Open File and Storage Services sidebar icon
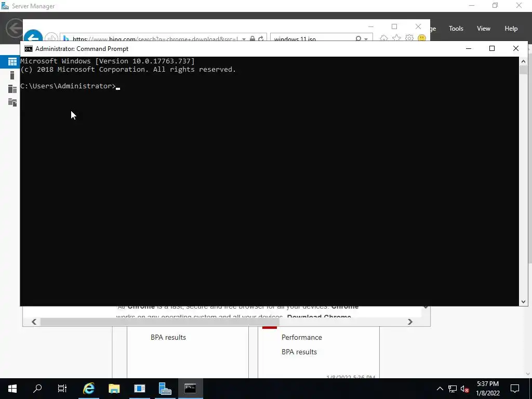The height and width of the screenshot is (399, 532). point(12,102)
